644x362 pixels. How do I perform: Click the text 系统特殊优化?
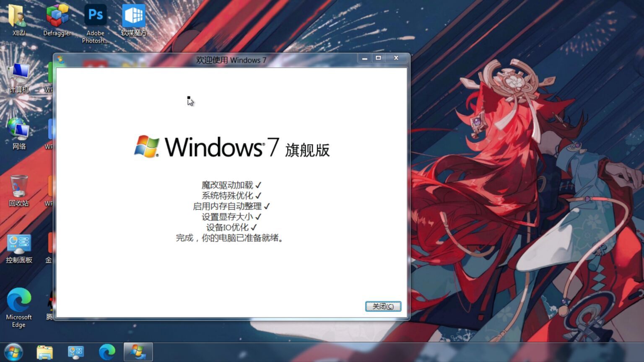point(227,196)
